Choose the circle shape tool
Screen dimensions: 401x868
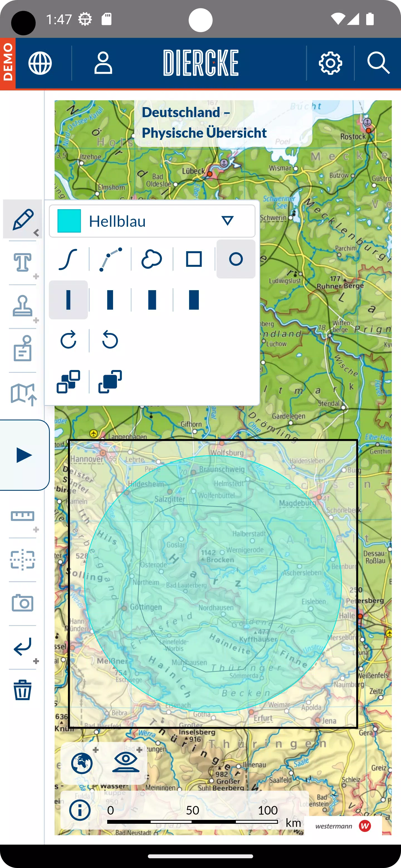tap(236, 259)
